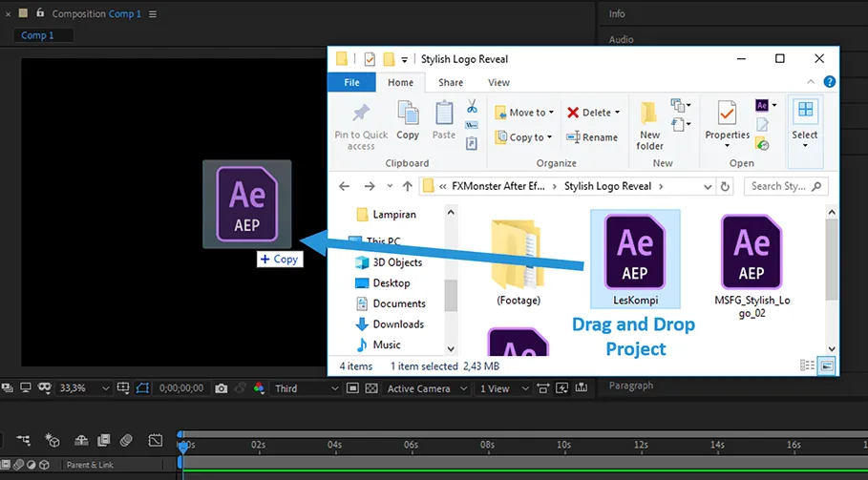868x480 pixels.
Task: Select the Downloads folder in navigation pane
Action: (x=391, y=324)
